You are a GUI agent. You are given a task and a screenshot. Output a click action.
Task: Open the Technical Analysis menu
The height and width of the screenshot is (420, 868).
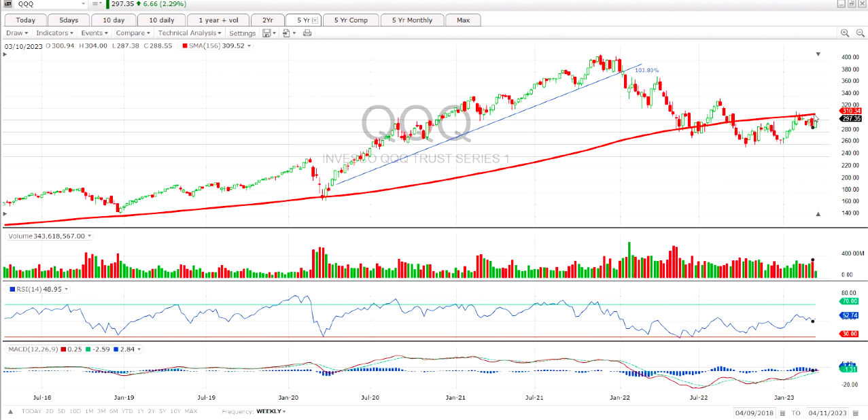coord(190,33)
